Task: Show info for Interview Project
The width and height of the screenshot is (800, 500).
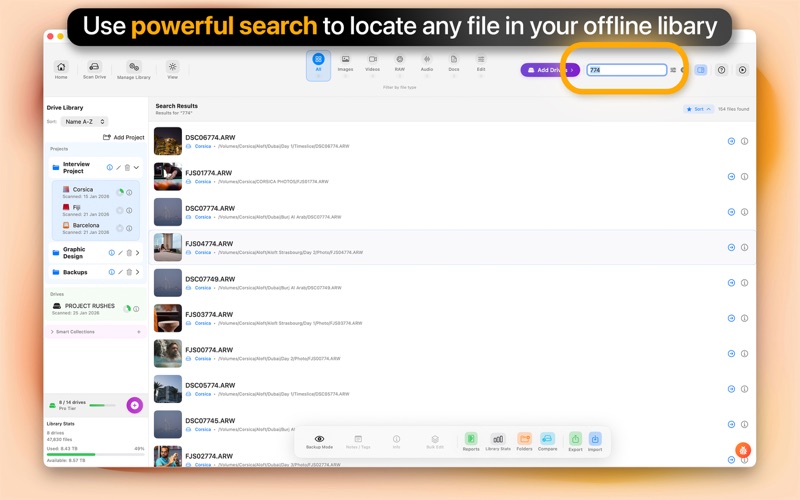Action: 109,167
